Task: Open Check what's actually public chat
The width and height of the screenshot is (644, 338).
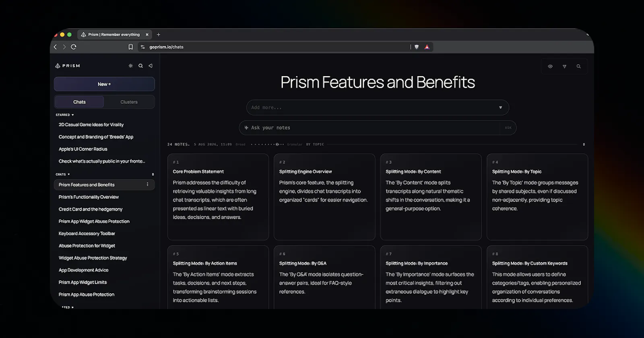Action: (x=102, y=161)
